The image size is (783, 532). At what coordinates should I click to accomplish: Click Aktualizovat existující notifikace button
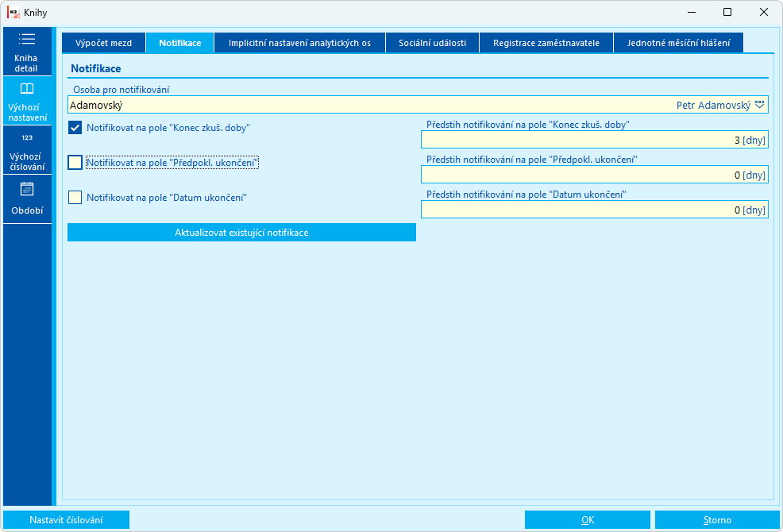(x=241, y=233)
